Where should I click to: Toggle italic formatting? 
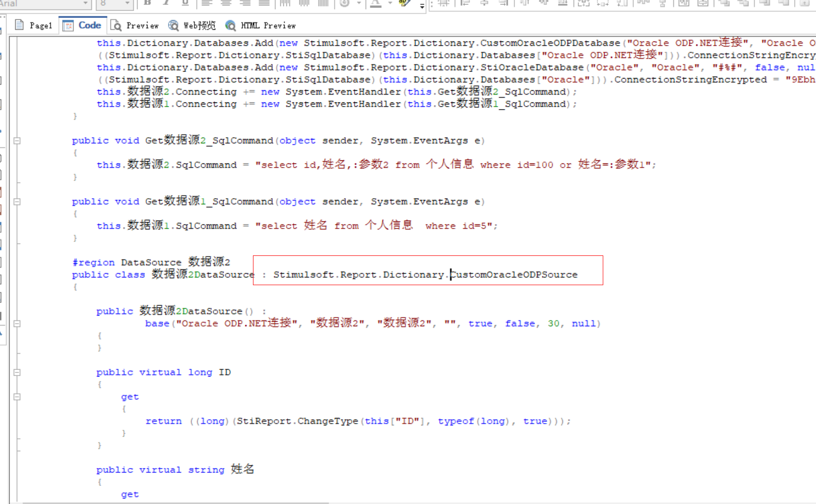point(166,3)
